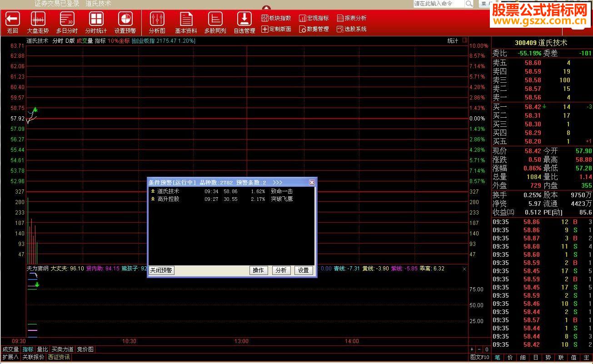This screenshot has height=364, width=593.
Task: Click the − zoom button below chart
Action: coord(479,349)
